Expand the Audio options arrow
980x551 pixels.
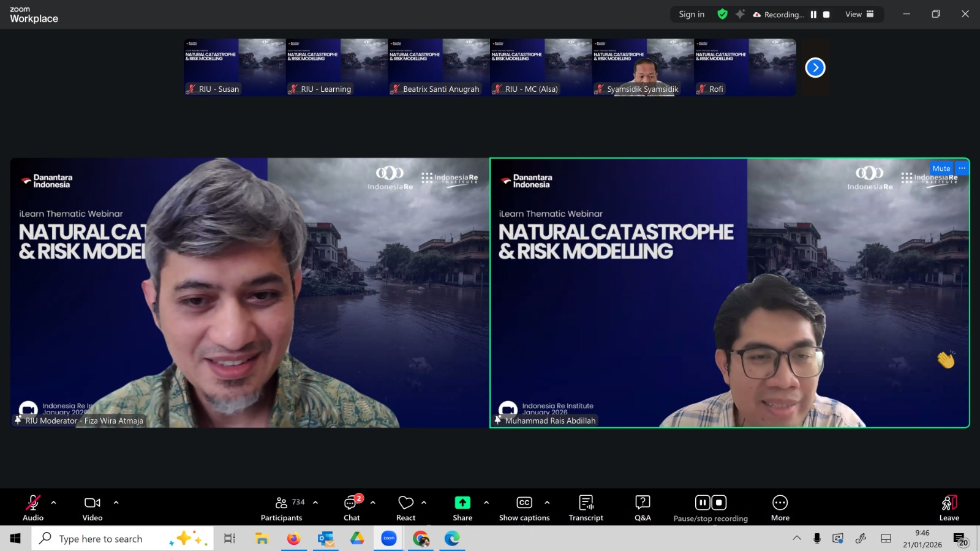(54, 503)
